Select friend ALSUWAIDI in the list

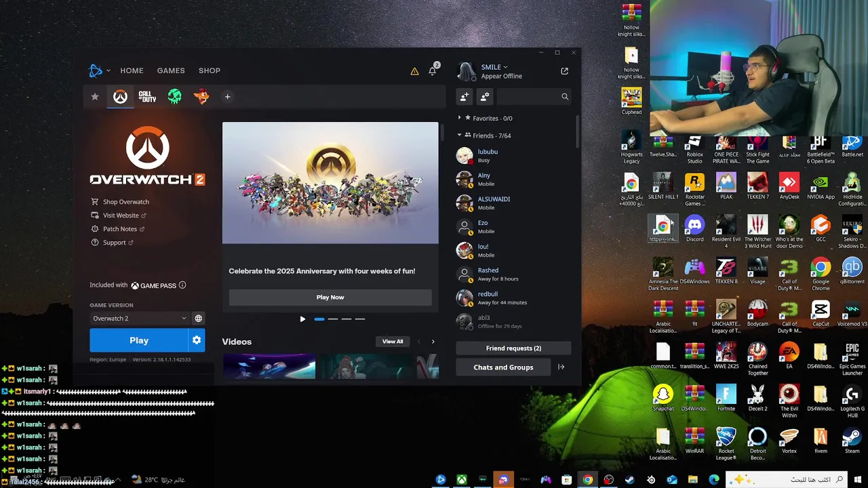click(513, 203)
